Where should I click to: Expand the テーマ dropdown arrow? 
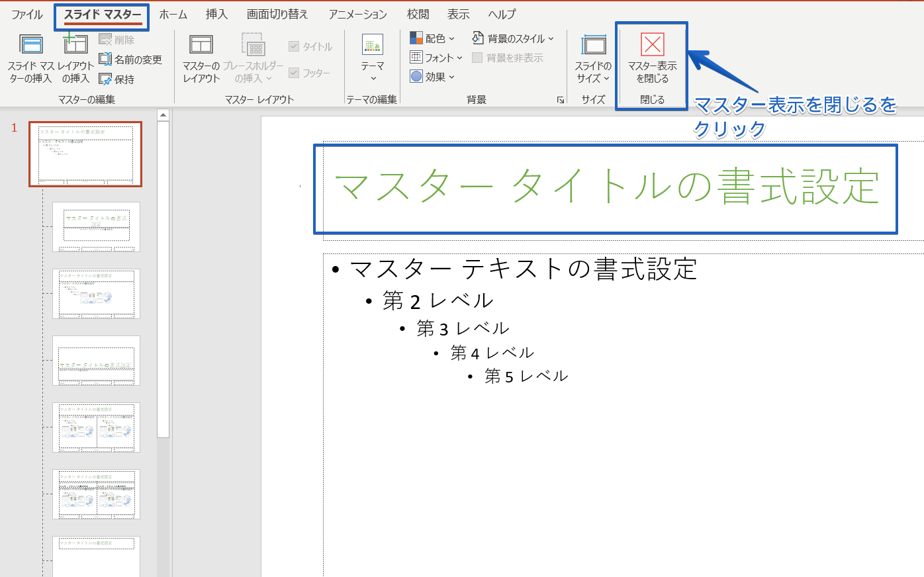click(x=373, y=79)
